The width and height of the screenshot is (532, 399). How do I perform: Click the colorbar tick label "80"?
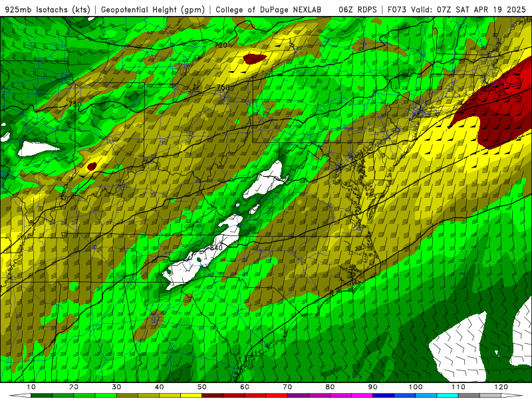click(x=330, y=387)
